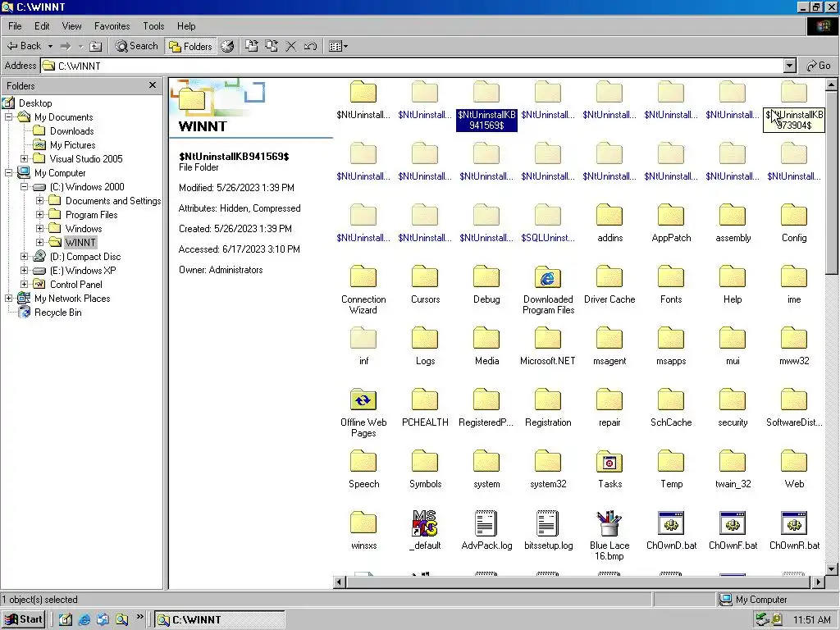This screenshot has height=630, width=840.
Task: Click the History toolbar icon
Action: pos(228,46)
